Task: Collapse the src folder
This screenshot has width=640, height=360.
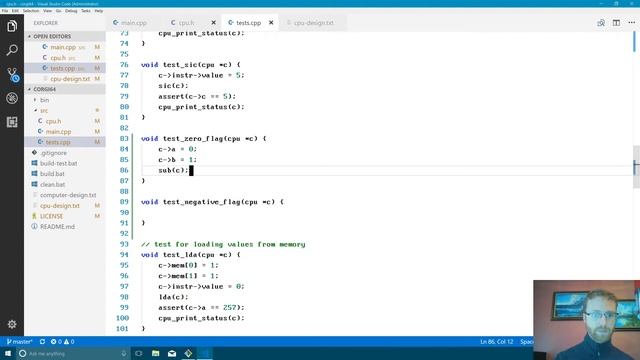Action: pyautogui.click(x=44, y=111)
